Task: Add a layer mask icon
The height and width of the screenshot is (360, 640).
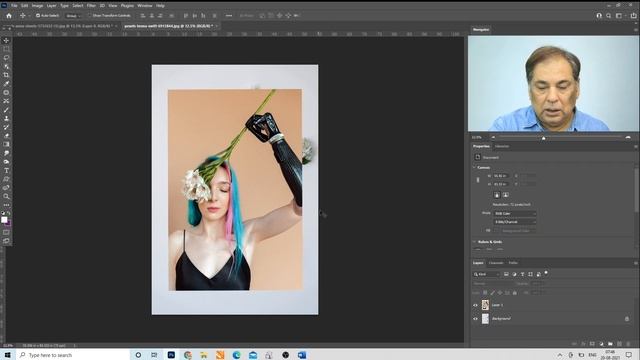Action: click(592, 344)
